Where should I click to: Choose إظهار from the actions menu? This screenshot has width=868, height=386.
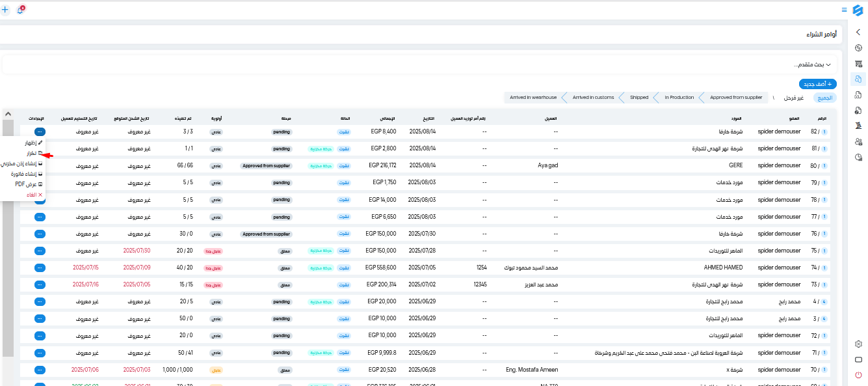pyautogui.click(x=33, y=142)
